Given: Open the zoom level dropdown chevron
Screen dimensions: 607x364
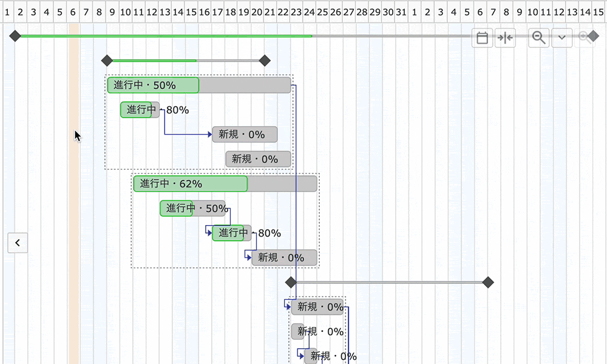Looking at the screenshot, I should point(561,38).
